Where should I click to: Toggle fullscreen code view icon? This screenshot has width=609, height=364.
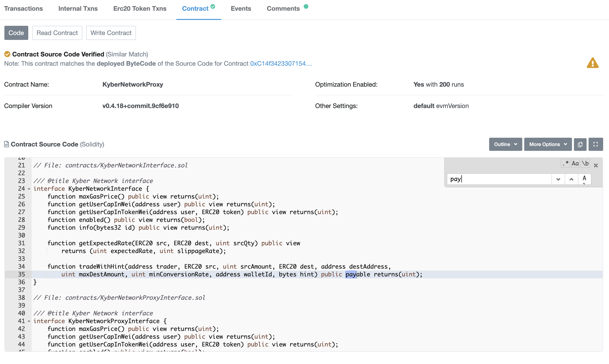point(596,144)
